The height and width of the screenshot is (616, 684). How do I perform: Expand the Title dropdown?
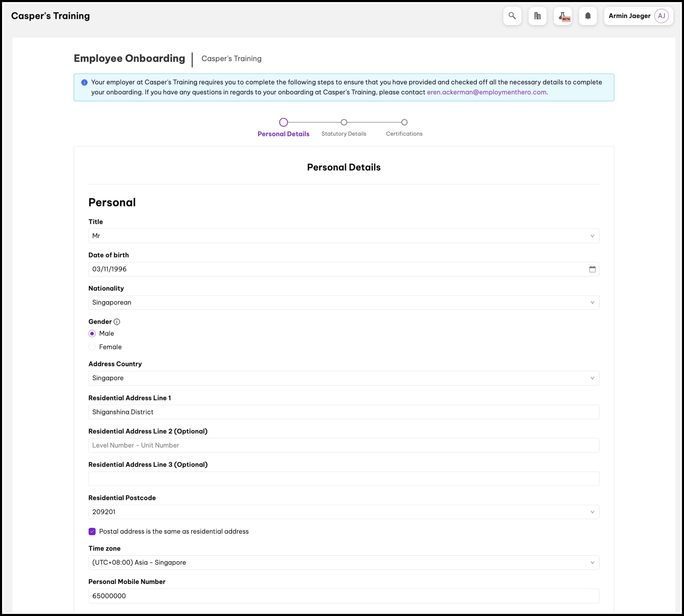point(592,236)
